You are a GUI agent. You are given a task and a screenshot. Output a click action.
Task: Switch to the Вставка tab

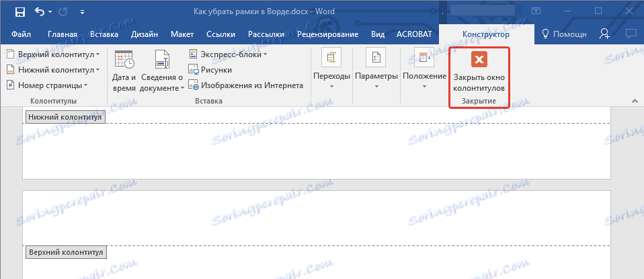pos(104,34)
